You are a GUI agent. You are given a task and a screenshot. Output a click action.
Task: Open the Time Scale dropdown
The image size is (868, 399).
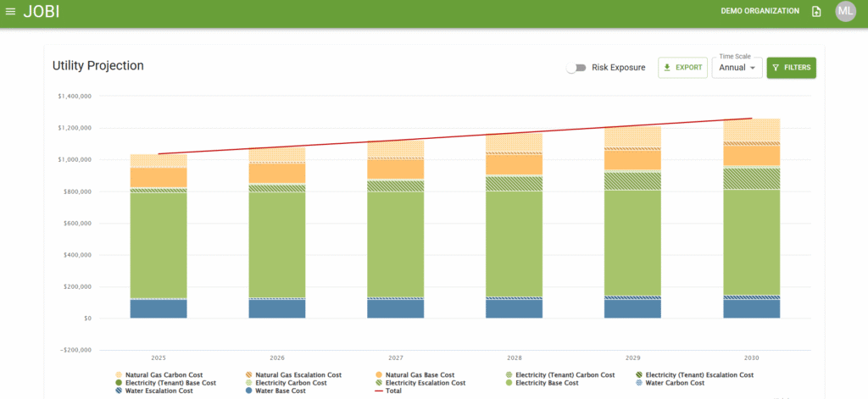[736, 68]
